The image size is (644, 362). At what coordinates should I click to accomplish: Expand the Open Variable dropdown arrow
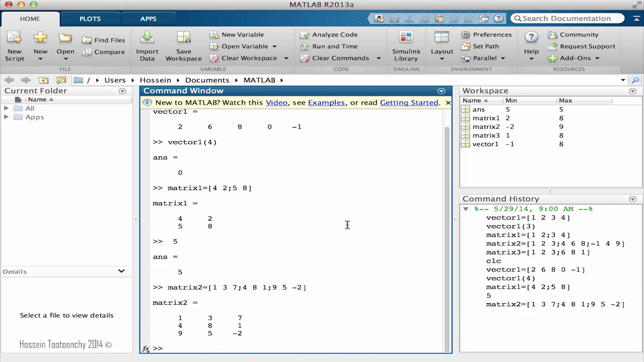(274, 46)
